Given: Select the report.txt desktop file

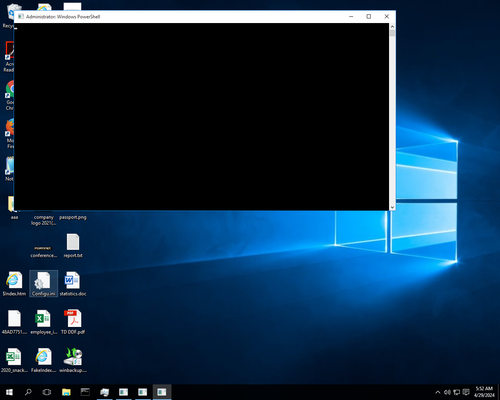Looking at the screenshot, I should pos(73,246).
